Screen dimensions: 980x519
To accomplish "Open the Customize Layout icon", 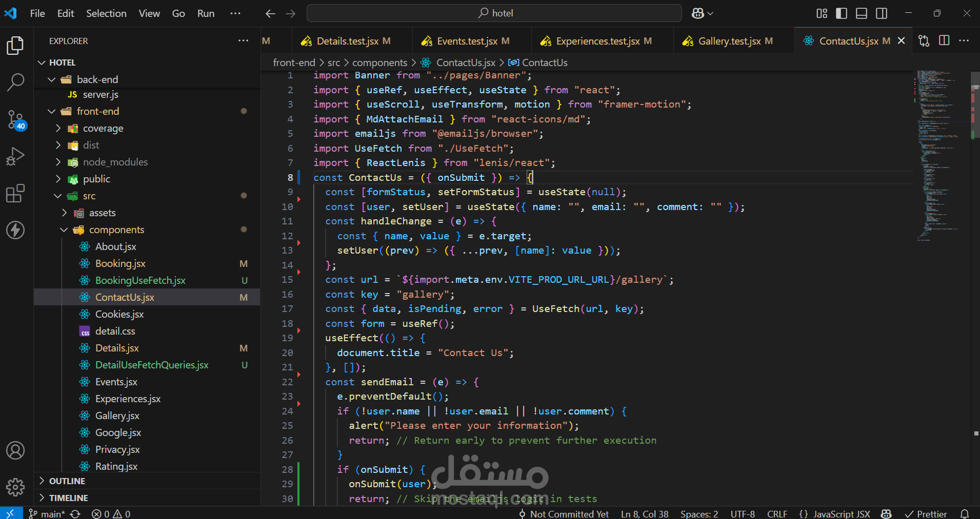I will tap(822, 13).
